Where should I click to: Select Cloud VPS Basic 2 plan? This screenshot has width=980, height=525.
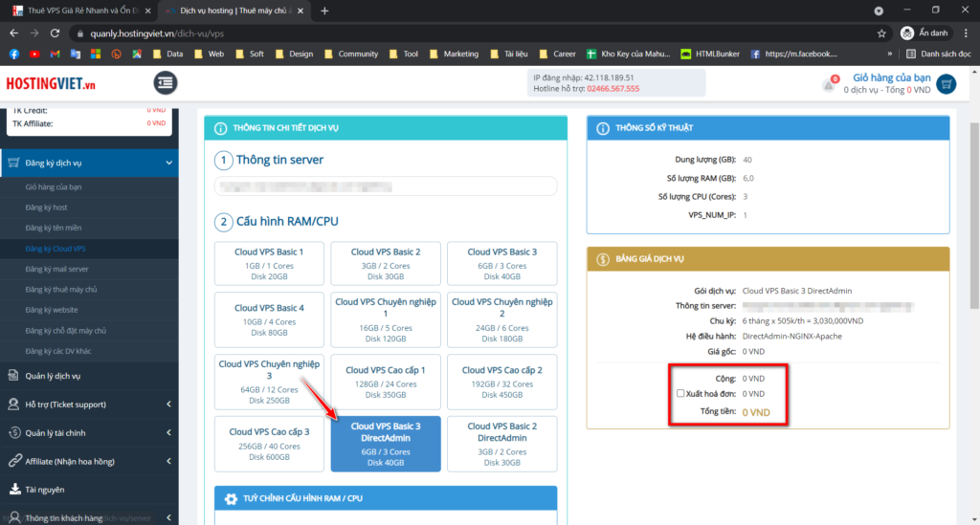[x=386, y=263]
